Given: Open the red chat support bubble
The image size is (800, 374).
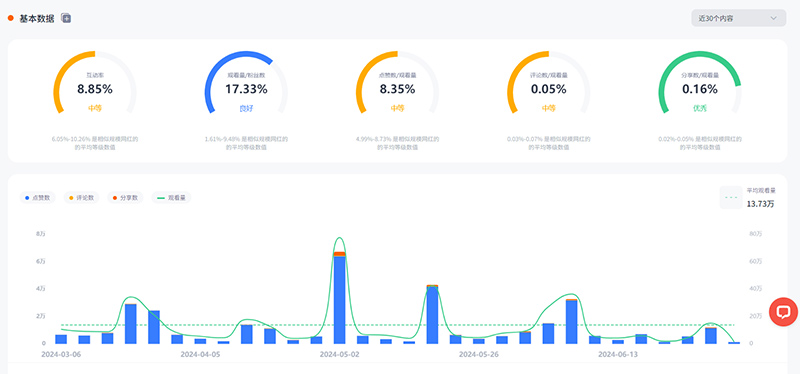Looking at the screenshot, I should pos(784,312).
